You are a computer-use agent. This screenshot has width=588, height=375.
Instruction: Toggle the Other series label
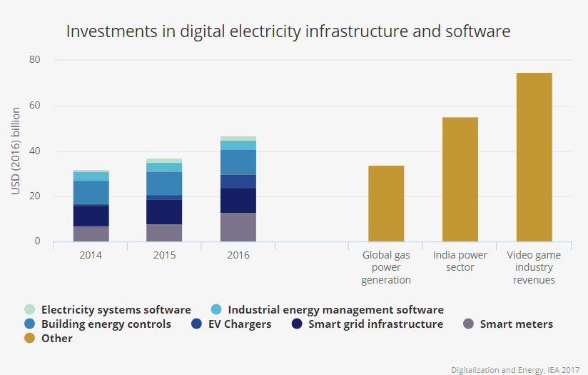click(x=56, y=339)
